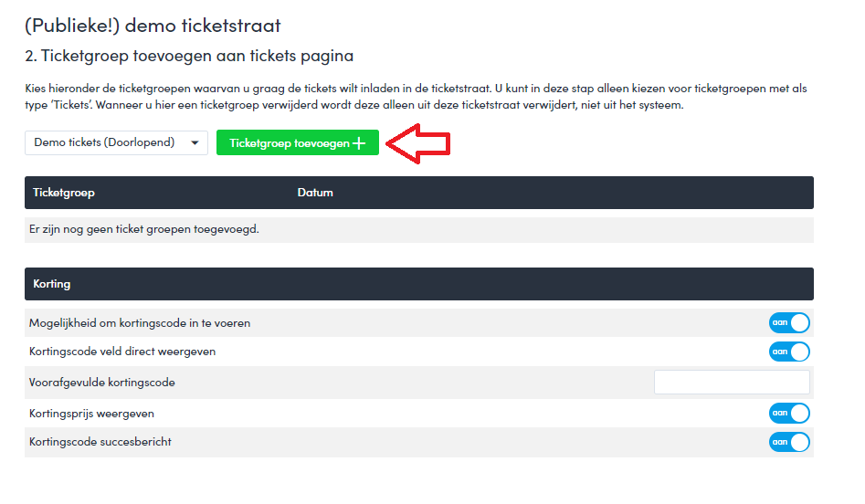Click the plus icon on Ticketgroep toevoegen
The image size is (865, 504).
coord(359,143)
